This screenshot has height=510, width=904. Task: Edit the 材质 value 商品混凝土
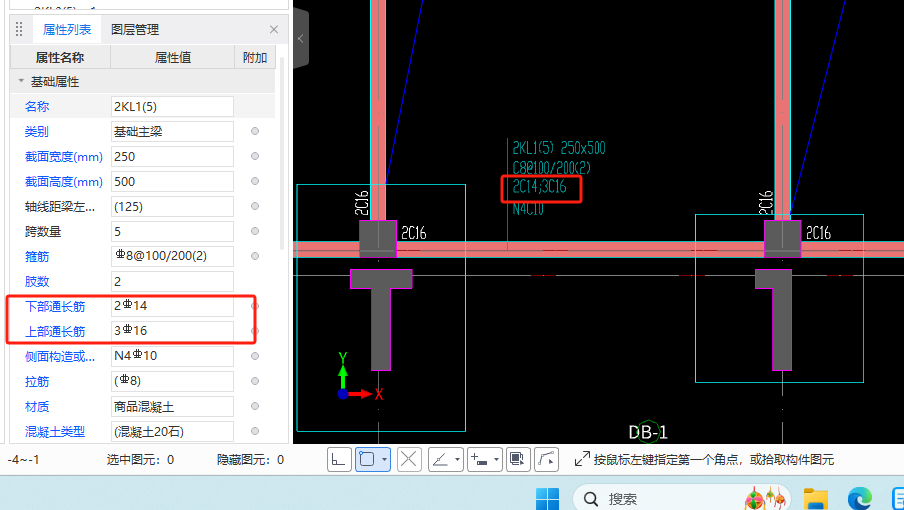point(172,406)
